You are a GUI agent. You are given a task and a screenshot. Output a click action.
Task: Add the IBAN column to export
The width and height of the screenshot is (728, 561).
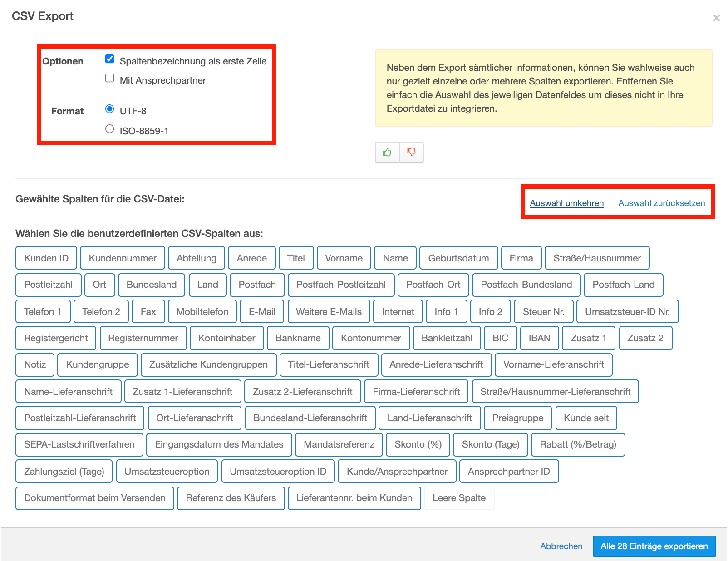pos(539,338)
